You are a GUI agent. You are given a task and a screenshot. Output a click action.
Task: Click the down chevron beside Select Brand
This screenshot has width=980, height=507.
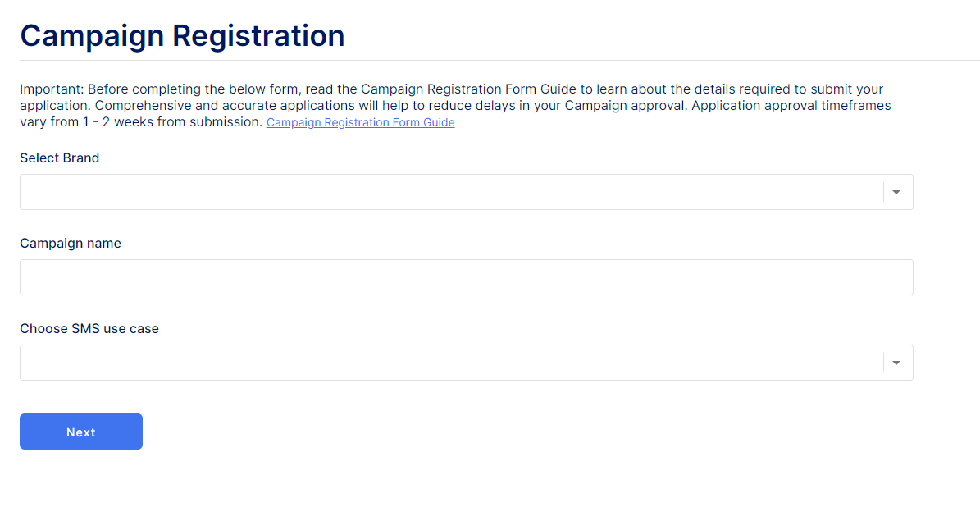(x=896, y=191)
